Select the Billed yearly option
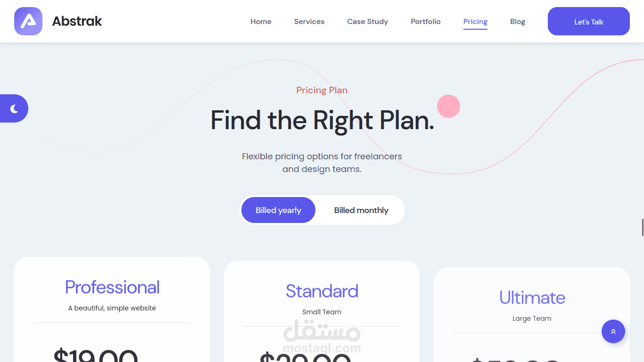This screenshot has height=362, width=644. (x=278, y=210)
